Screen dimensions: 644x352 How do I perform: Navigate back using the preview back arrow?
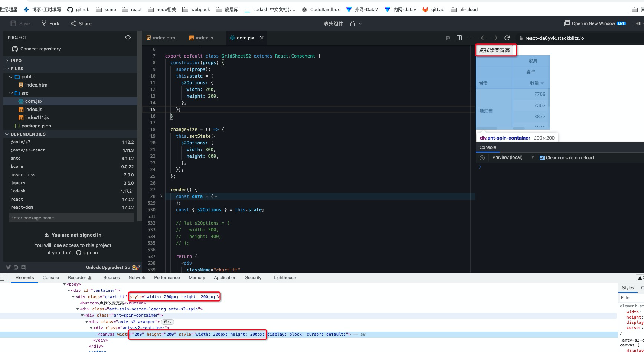[x=483, y=38]
